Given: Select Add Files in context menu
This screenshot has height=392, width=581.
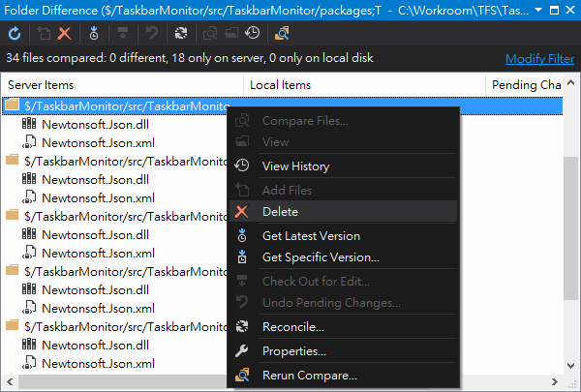Looking at the screenshot, I should 343,190.
